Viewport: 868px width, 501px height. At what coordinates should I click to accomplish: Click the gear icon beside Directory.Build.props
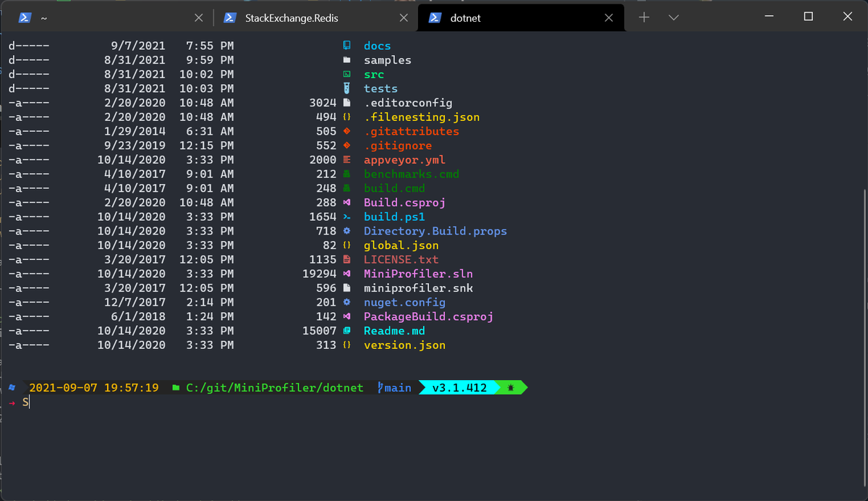tap(346, 231)
